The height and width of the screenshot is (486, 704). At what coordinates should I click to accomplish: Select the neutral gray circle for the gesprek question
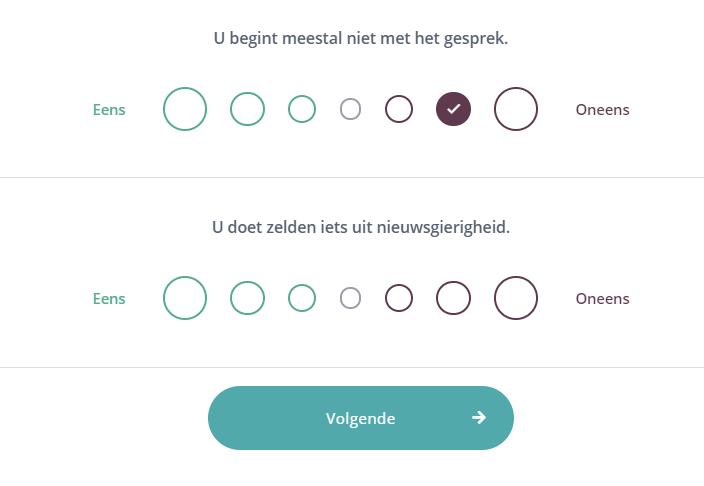pyautogui.click(x=351, y=109)
